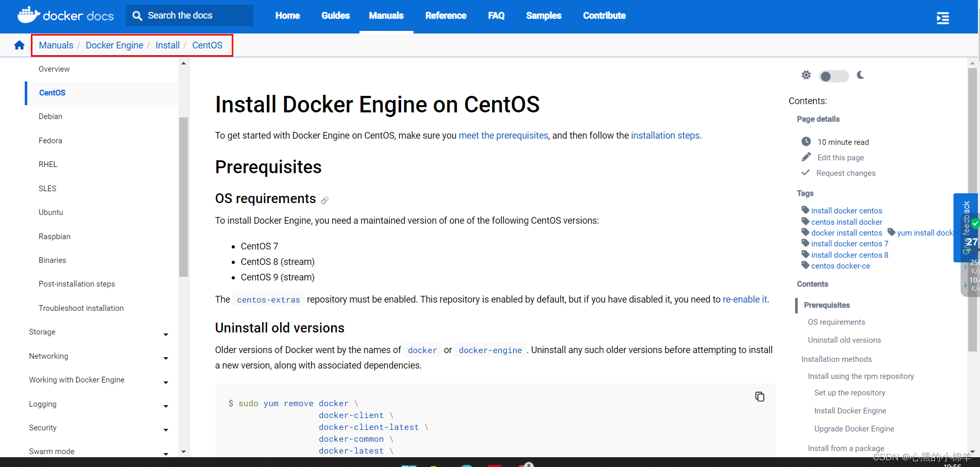Follow the meet the prerequisites link
The width and height of the screenshot is (980, 467).
click(504, 136)
